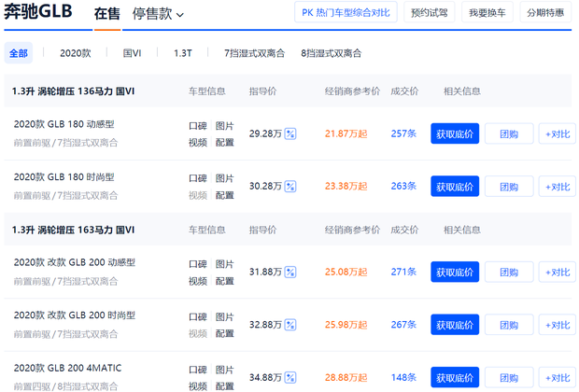579x392 pixels.
Task: Open 图片 for GLB 200 动感型
Action: point(224,264)
